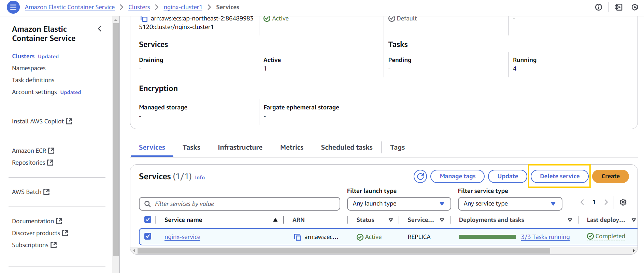Click the Update button
This screenshot has height=273, width=644.
(508, 176)
